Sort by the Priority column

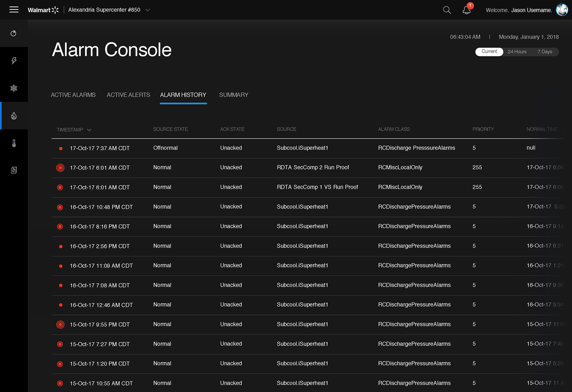483,129
